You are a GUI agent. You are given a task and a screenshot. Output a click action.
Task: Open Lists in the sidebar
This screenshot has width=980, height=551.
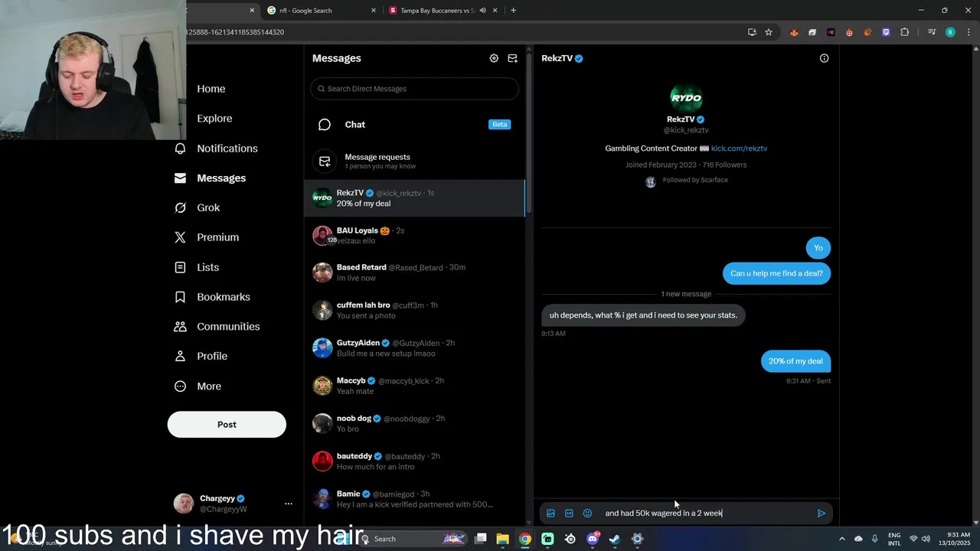[207, 267]
